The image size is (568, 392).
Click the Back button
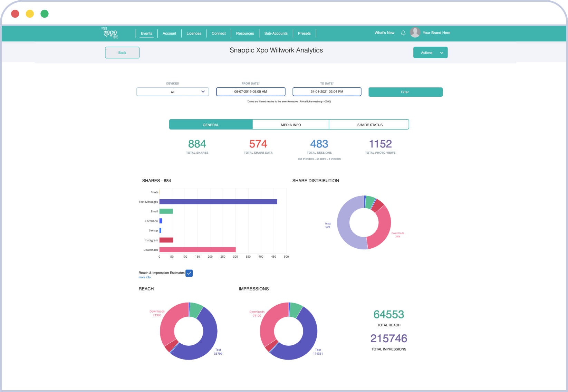[122, 52]
